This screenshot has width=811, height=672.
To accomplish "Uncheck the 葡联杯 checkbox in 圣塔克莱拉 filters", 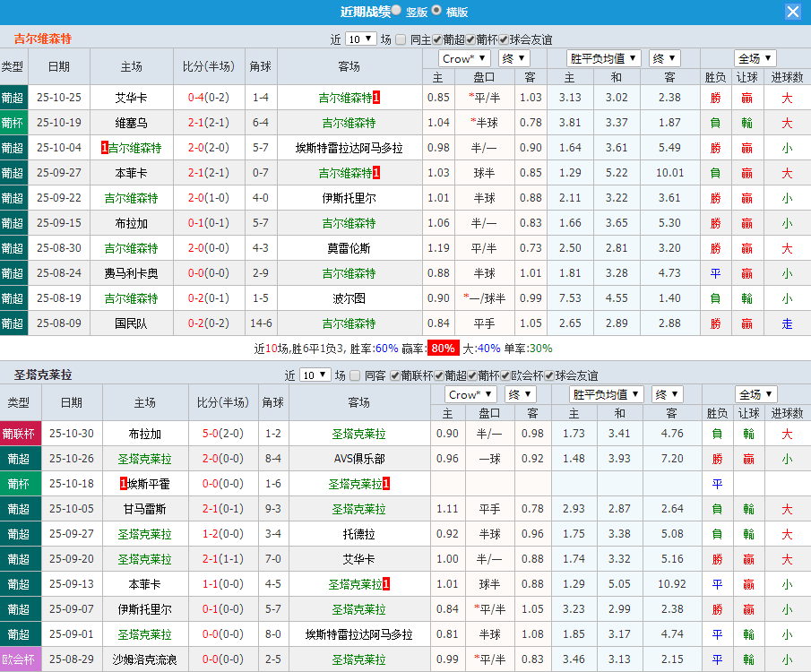I will pos(394,376).
